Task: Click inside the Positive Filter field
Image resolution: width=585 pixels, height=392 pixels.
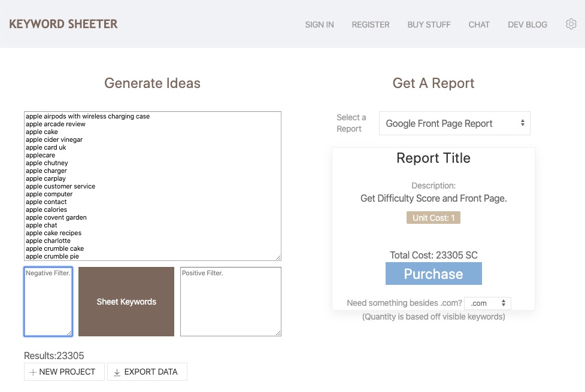Action: tap(231, 302)
